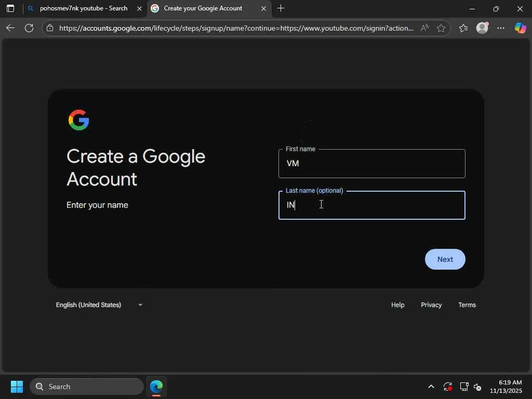Screen dimensions: 532x399
Task: Expand the English (United States) language dropdown
Action: pyautogui.click(x=99, y=304)
